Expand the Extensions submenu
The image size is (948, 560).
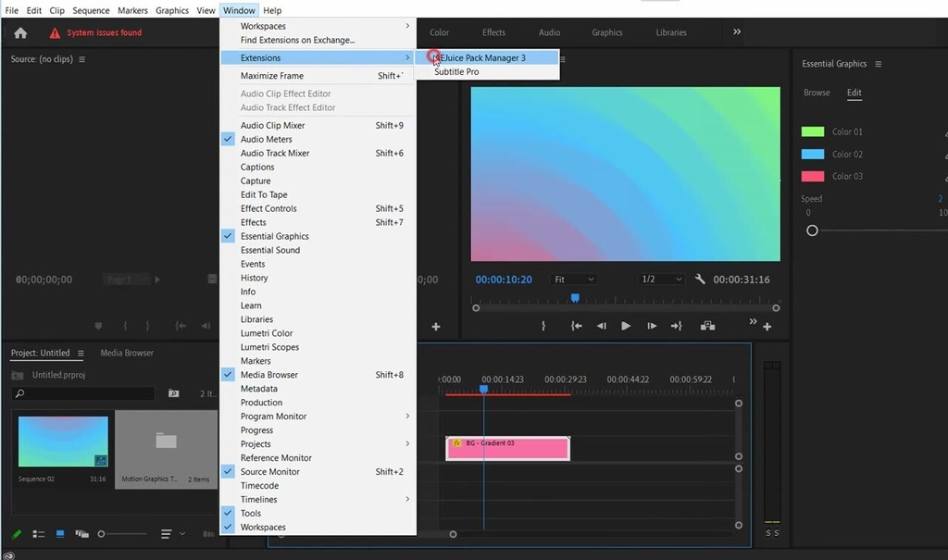point(318,57)
